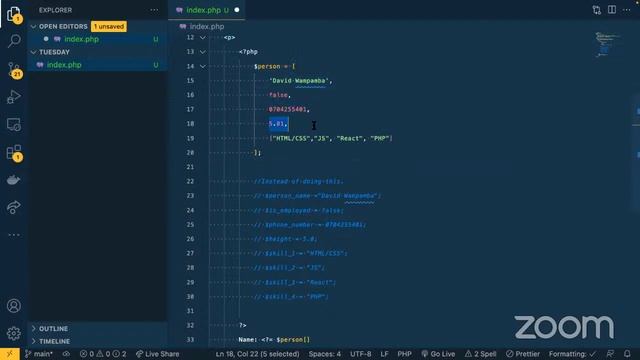This screenshot has width=640, height=360.
Task: Split editor right icon
Action: coord(612,10)
